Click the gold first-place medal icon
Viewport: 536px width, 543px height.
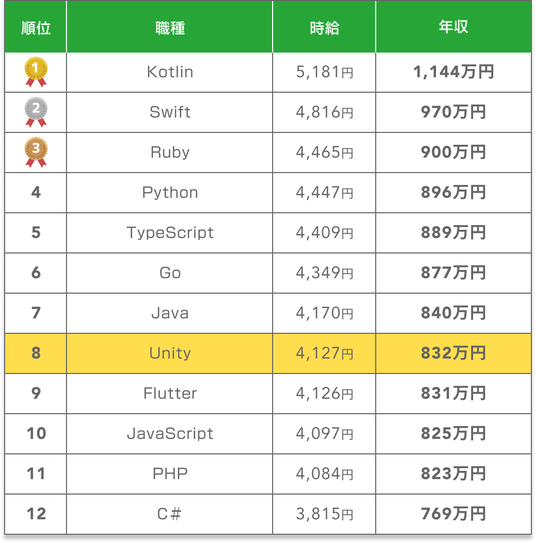36,72
